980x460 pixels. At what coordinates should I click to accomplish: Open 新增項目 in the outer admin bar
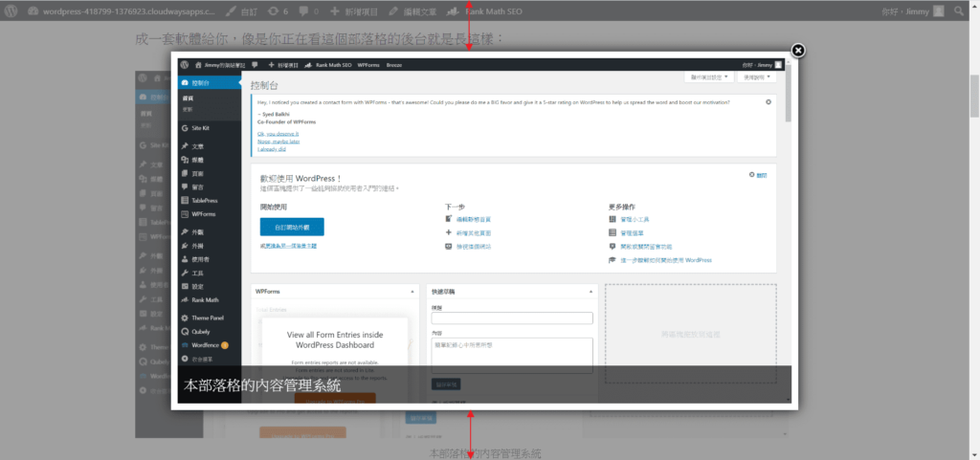(x=354, y=11)
